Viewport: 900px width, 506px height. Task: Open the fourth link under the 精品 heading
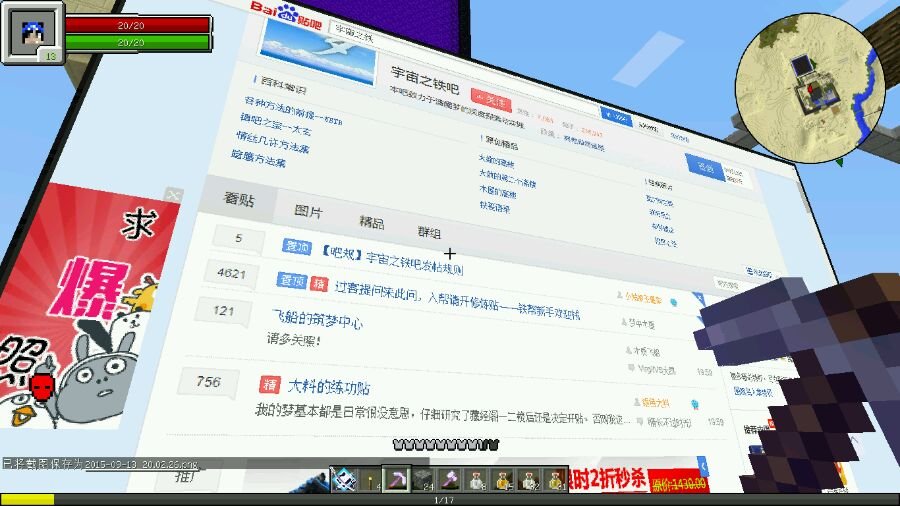click(x=495, y=207)
